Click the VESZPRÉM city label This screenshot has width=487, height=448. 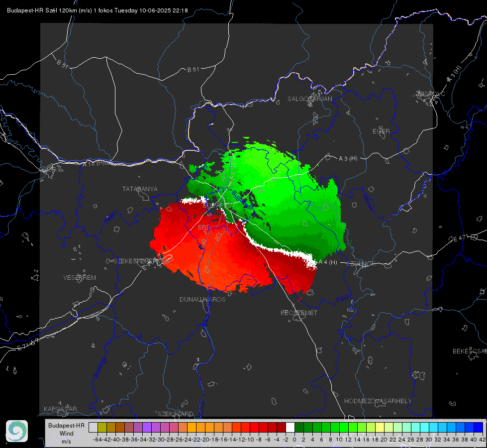click(80, 277)
